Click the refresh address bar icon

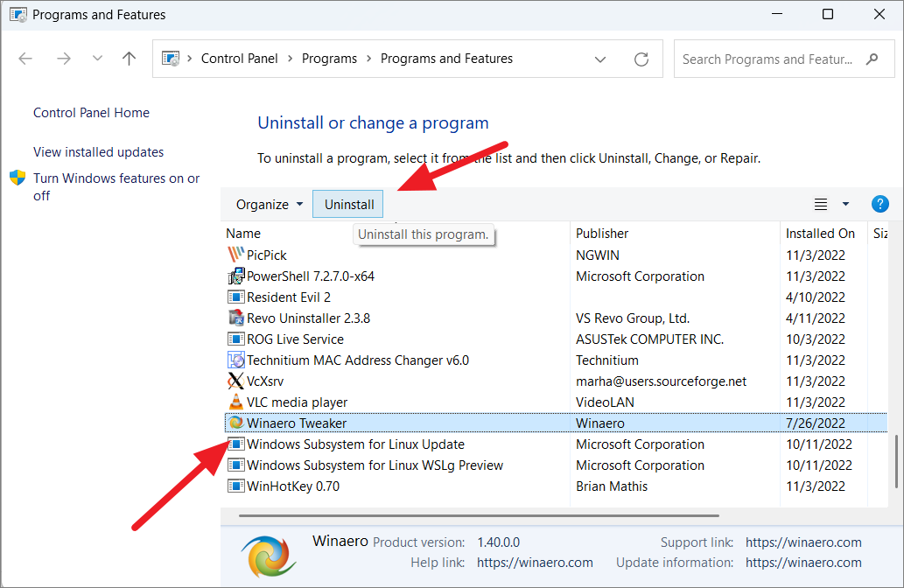coord(641,59)
